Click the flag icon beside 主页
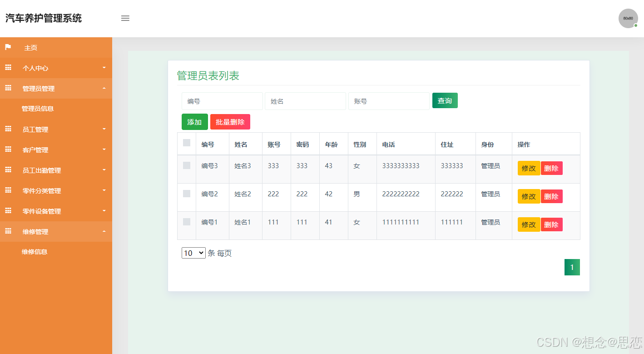The height and width of the screenshot is (354, 644). pyautogui.click(x=8, y=47)
